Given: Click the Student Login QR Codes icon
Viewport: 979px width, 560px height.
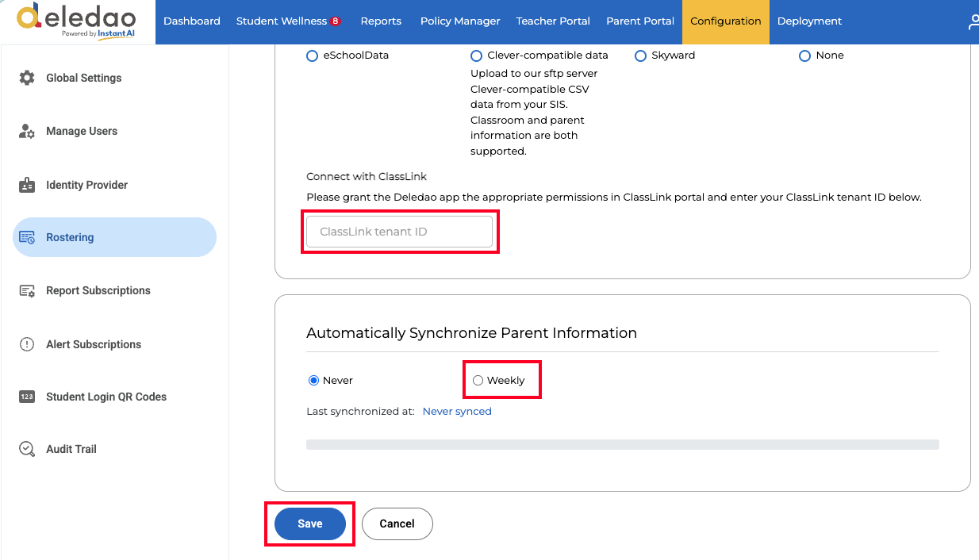Looking at the screenshot, I should pyautogui.click(x=27, y=397).
